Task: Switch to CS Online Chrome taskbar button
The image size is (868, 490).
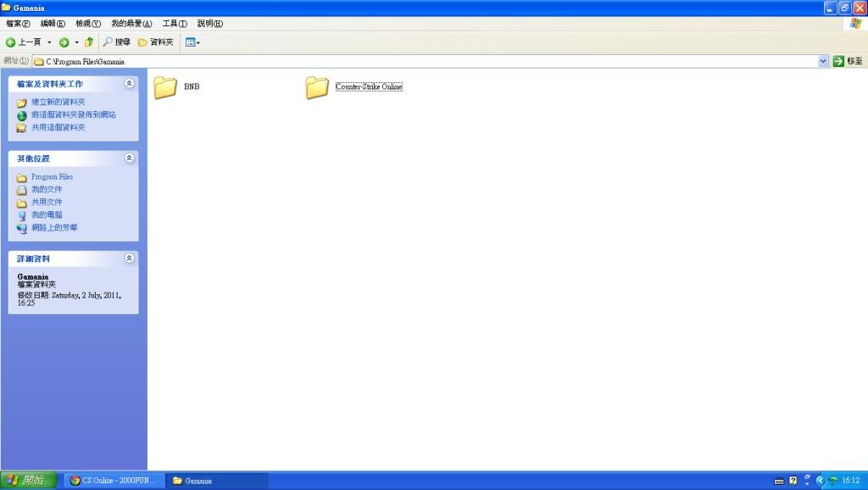Action: point(114,481)
